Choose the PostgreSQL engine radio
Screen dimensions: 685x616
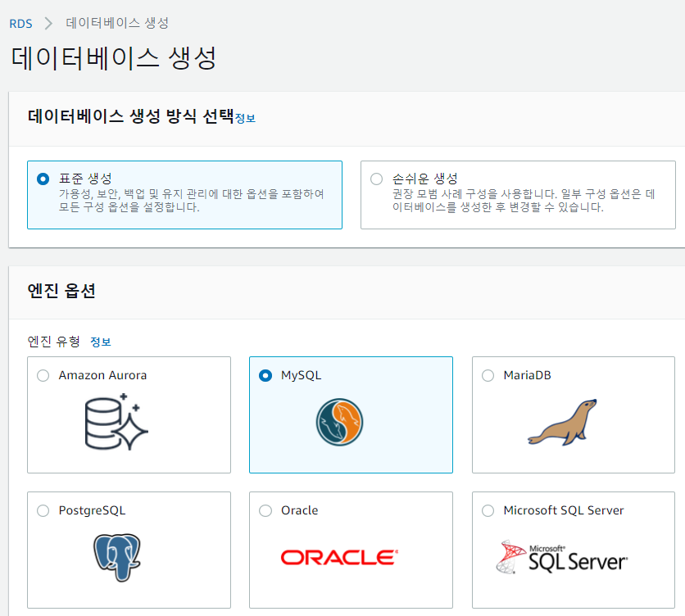(43, 510)
